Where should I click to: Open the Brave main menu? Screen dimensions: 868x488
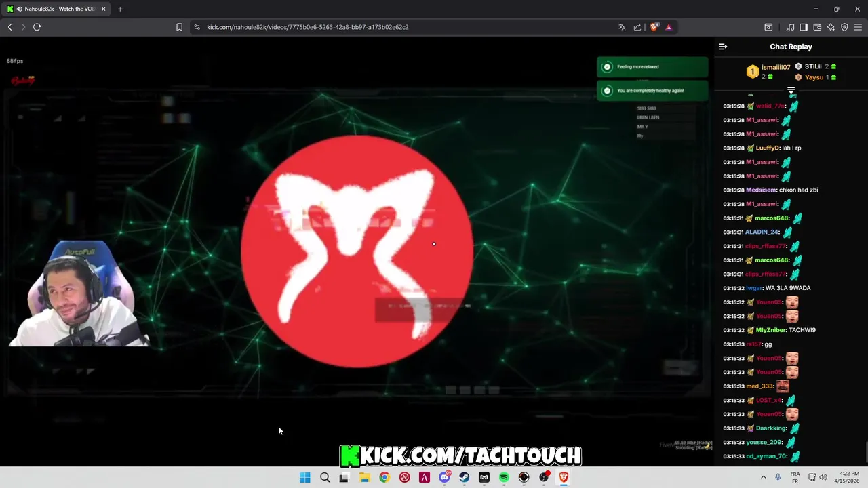(x=858, y=27)
